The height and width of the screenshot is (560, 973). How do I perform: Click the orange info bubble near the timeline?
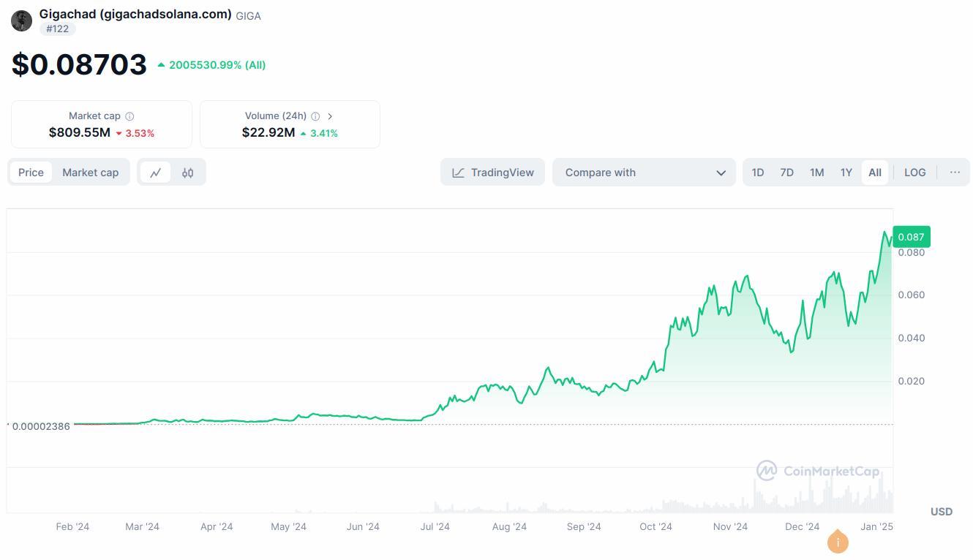837,542
